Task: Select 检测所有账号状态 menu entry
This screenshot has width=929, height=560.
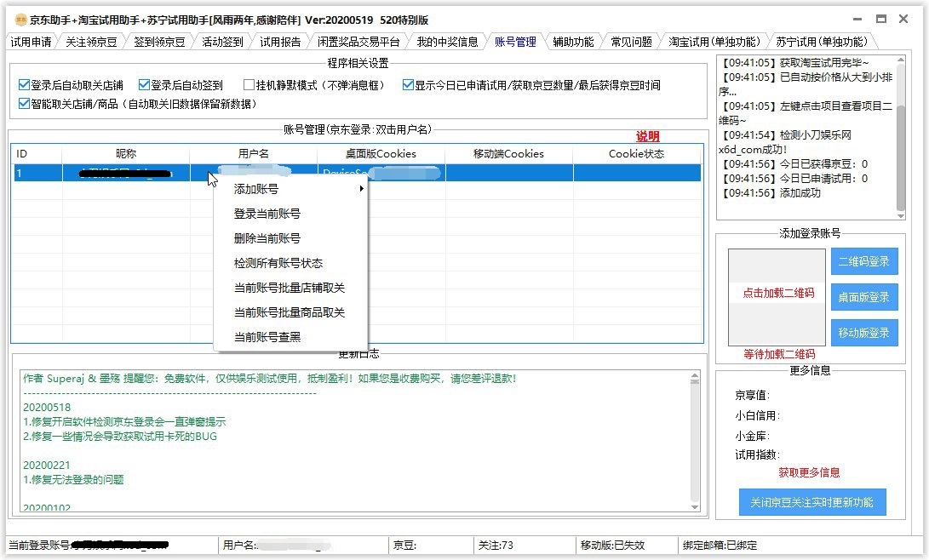Action: click(290, 263)
